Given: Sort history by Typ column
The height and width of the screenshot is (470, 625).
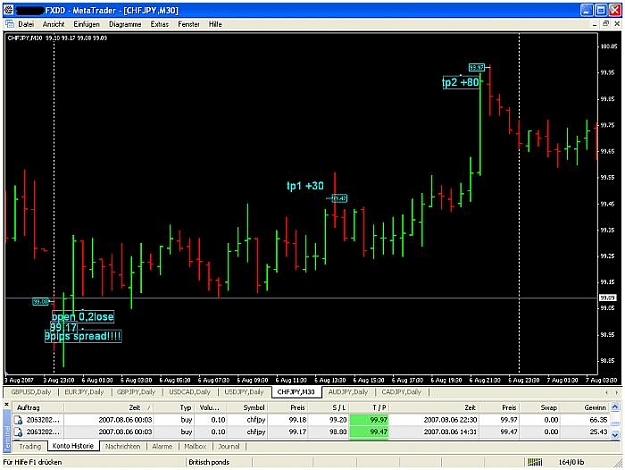Looking at the screenshot, I should (x=174, y=407).
